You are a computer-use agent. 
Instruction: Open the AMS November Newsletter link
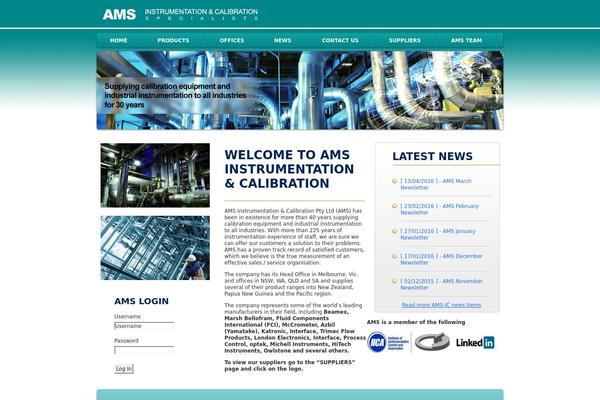tap(441, 284)
